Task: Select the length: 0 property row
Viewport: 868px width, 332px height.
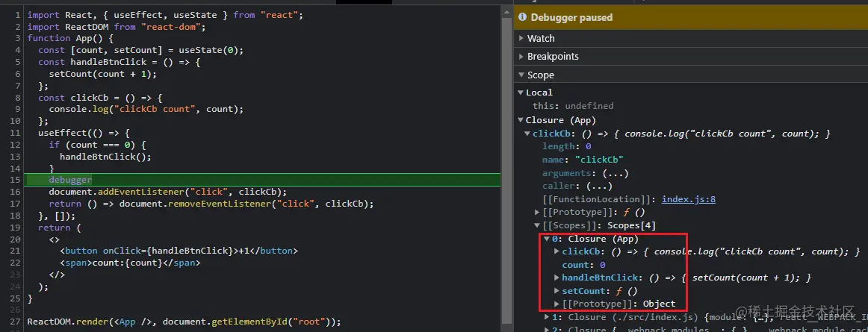Action: (567, 147)
